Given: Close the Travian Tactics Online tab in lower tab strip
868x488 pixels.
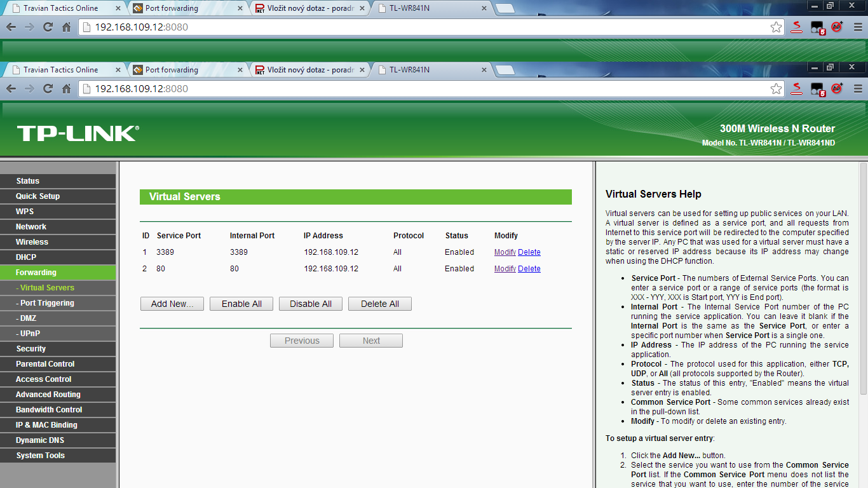Looking at the screenshot, I should click(x=118, y=70).
